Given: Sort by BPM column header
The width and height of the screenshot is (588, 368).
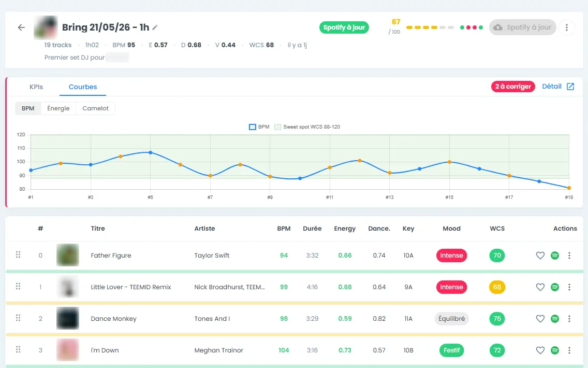Looking at the screenshot, I should (284, 229).
